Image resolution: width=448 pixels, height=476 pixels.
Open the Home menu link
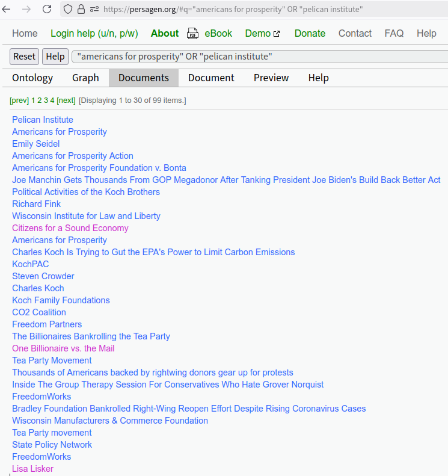25,33
